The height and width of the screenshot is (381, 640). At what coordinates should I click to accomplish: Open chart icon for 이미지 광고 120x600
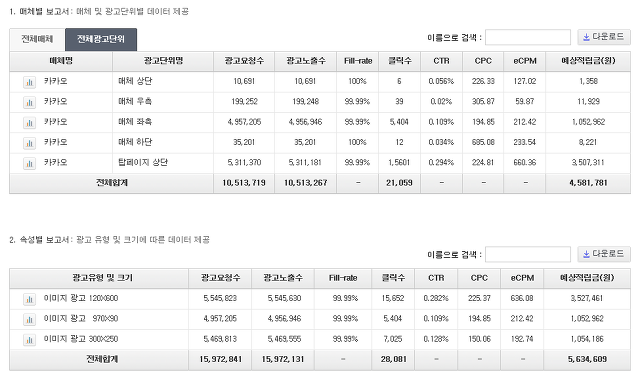click(x=29, y=299)
